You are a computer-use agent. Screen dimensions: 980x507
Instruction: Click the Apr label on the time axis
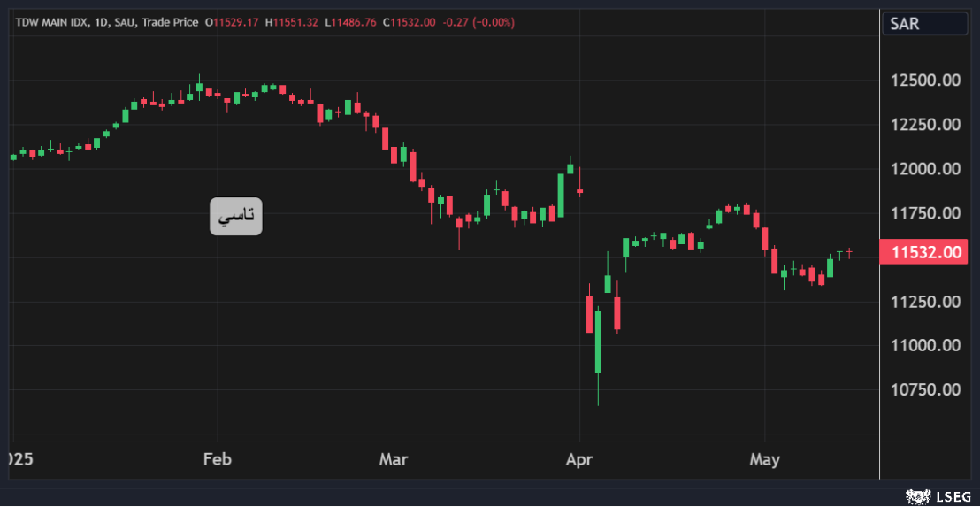tap(578, 459)
